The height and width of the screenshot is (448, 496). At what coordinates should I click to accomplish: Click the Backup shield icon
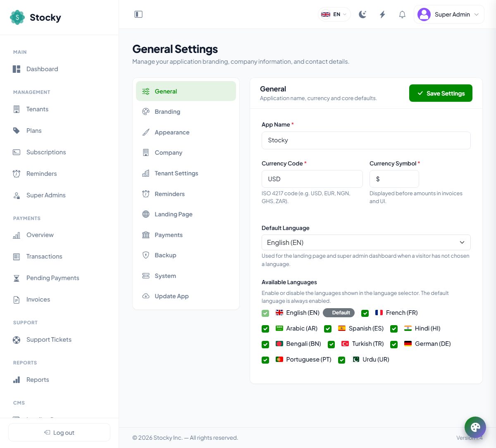(x=146, y=255)
